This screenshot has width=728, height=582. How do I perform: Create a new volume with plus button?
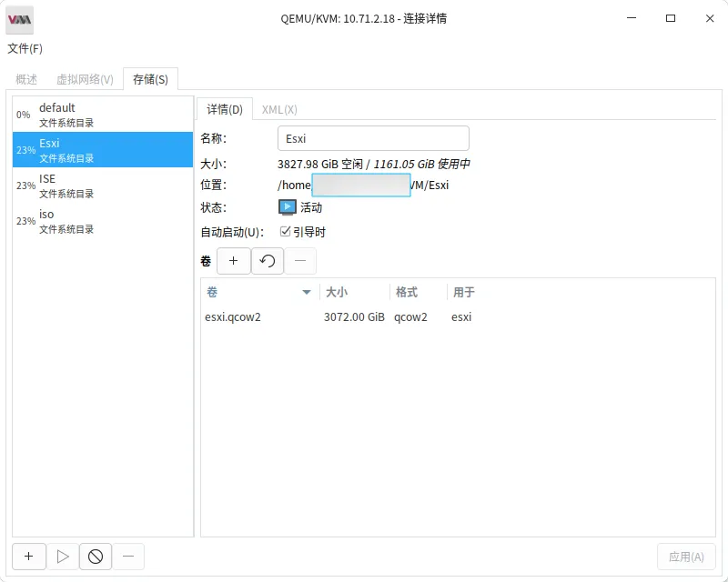(x=234, y=261)
